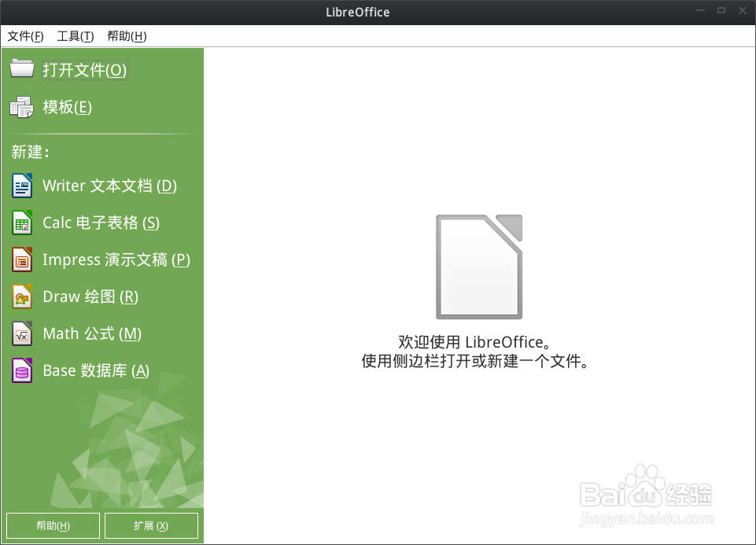The height and width of the screenshot is (545, 756).
Task: Click the Math formula icon
Action: coord(22,334)
